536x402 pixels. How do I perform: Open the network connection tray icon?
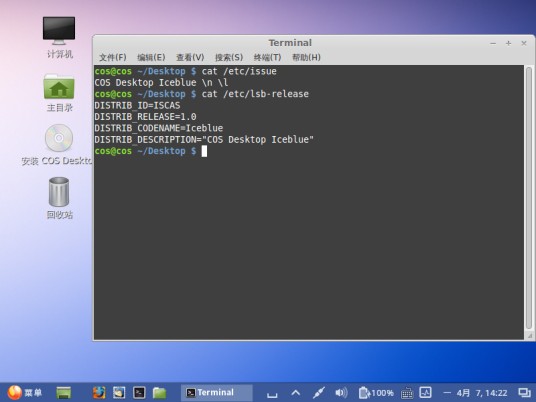pyautogui.click(x=318, y=392)
